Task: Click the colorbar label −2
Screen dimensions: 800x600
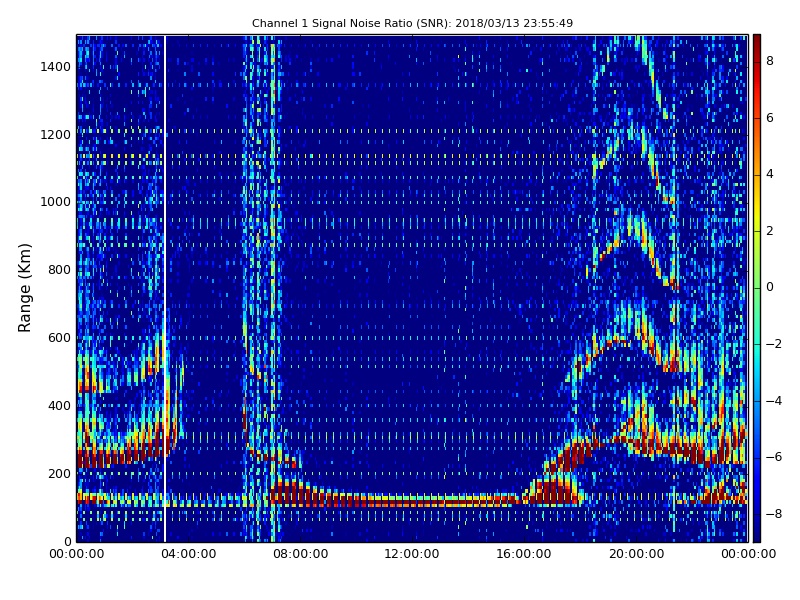Action: click(x=774, y=344)
